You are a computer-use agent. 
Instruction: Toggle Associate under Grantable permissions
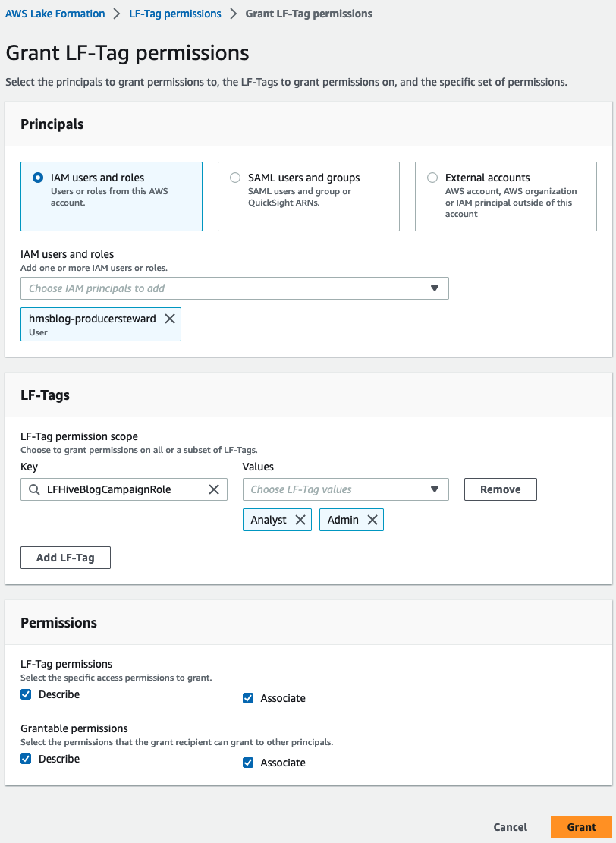click(x=248, y=763)
